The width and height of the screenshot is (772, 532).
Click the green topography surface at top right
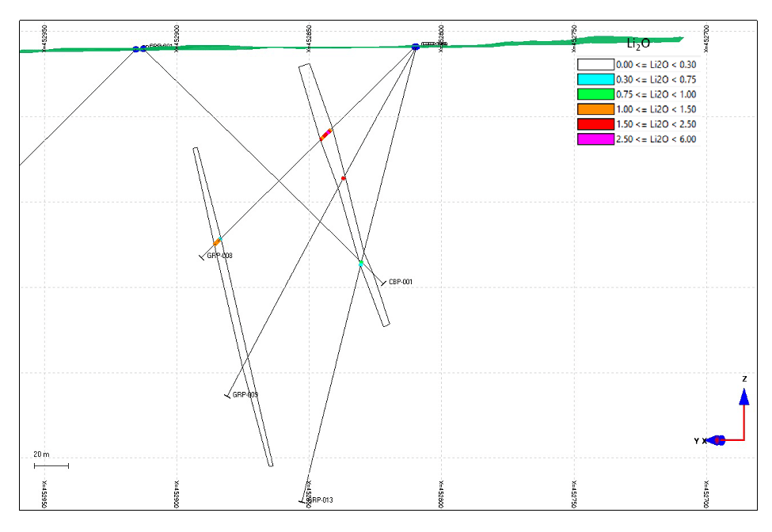[x=633, y=40]
